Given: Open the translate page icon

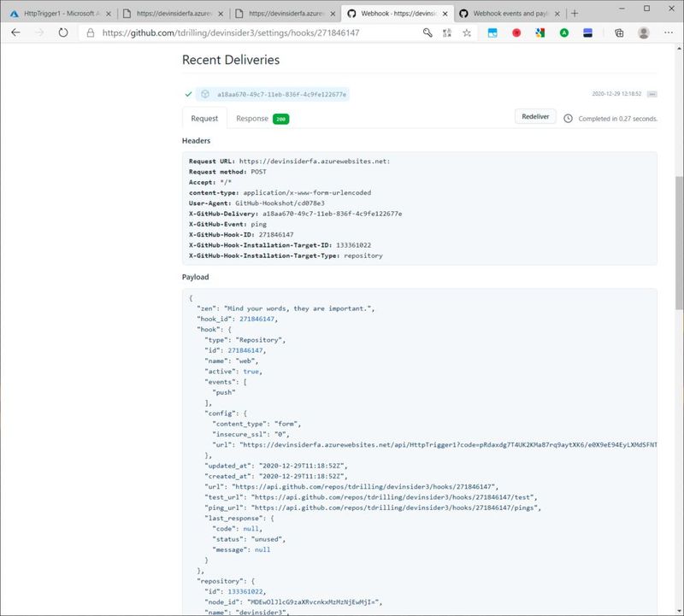Looking at the screenshot, I should (446, 32).
